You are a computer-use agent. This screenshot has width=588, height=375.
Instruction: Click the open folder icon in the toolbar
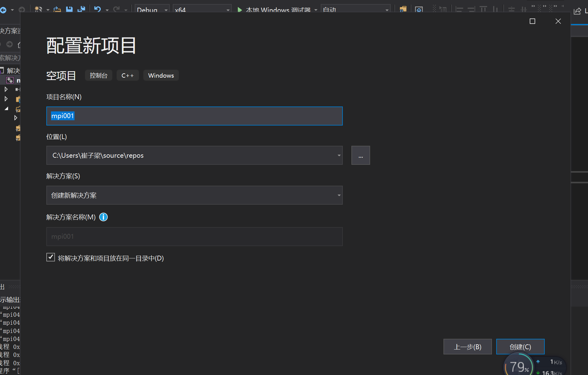click(x=57, y=9)
